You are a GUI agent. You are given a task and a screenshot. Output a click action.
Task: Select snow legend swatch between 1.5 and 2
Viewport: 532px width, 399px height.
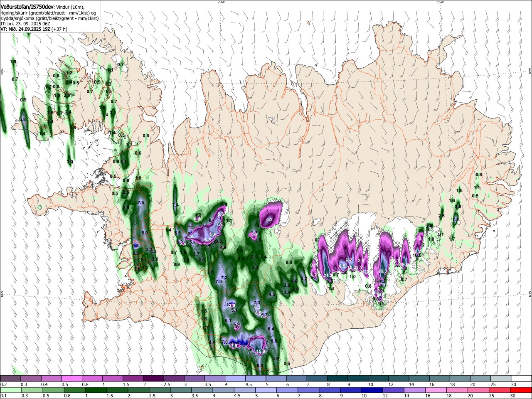point(133,378)
